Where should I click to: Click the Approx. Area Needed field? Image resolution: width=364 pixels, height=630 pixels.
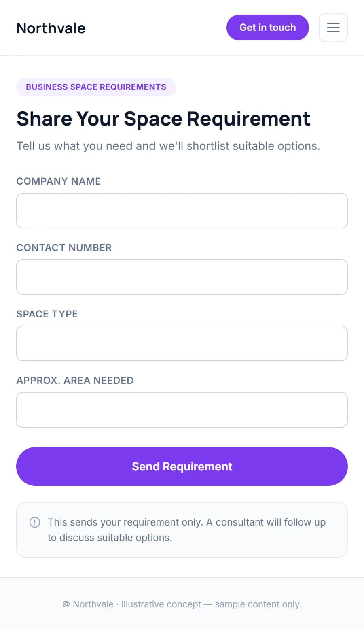pos(182,410)
